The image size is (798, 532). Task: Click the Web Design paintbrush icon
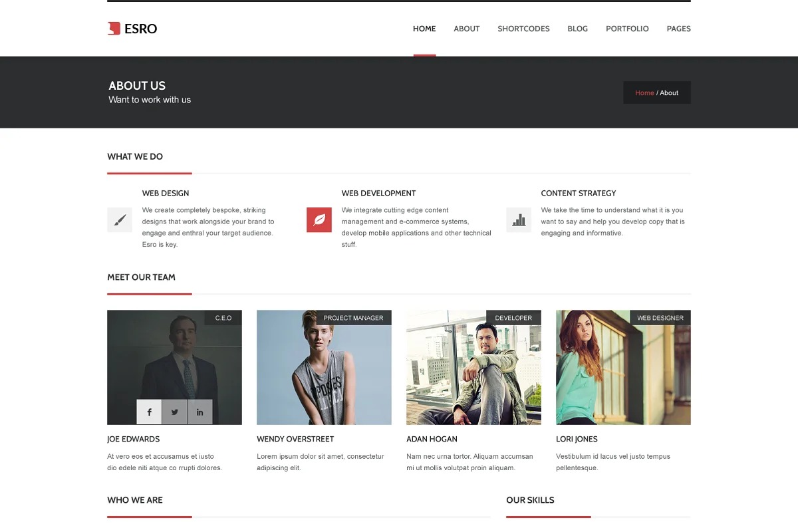[x=120, y=220]
